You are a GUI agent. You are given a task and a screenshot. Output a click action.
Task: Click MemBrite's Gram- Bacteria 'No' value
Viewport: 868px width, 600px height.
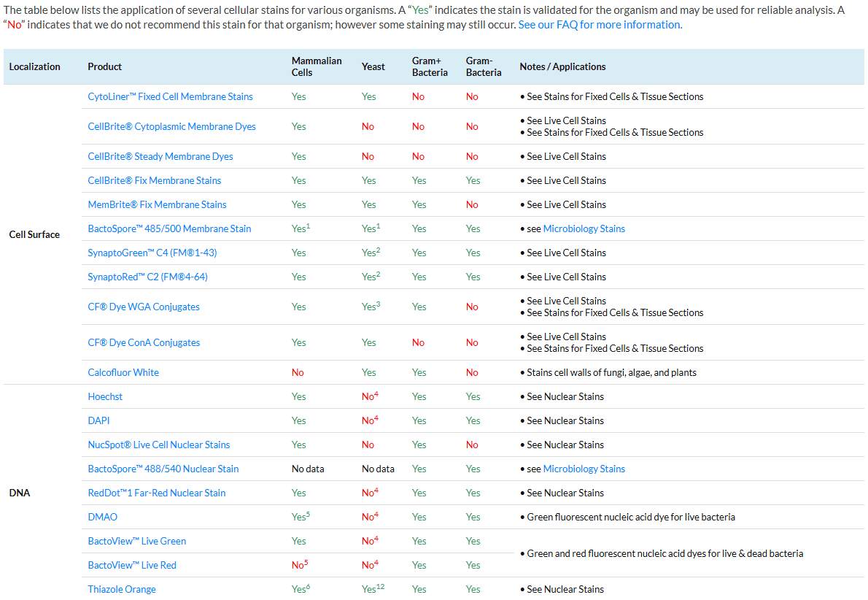coord(472,204)
